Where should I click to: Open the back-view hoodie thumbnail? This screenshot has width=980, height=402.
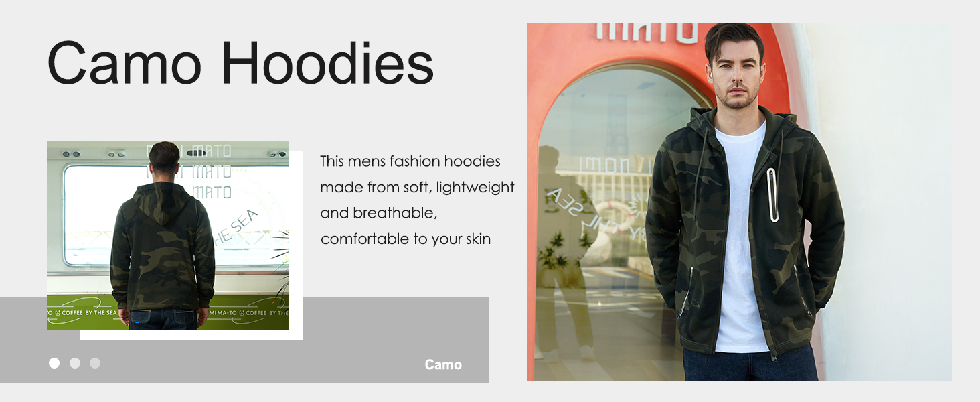point(168,235)
